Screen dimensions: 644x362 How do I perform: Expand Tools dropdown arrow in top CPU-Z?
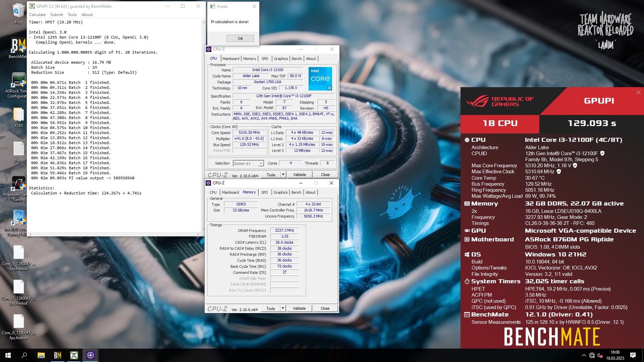point(283,175)
